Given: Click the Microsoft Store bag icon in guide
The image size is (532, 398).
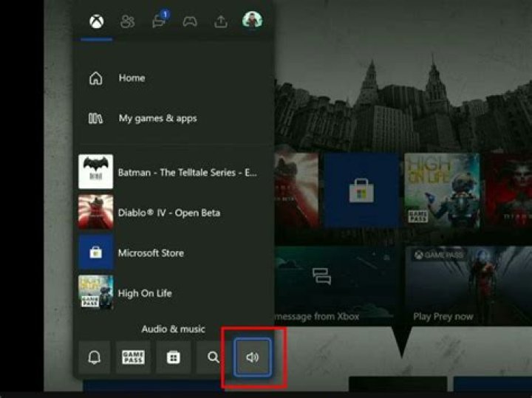Looking at the screenshot, I should [x=95, y=253].
